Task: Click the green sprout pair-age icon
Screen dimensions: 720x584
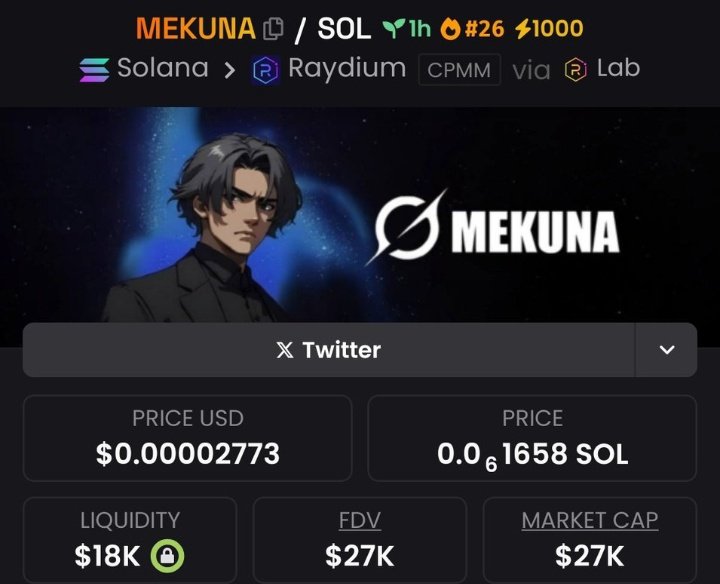Action: tap(394, 28)
